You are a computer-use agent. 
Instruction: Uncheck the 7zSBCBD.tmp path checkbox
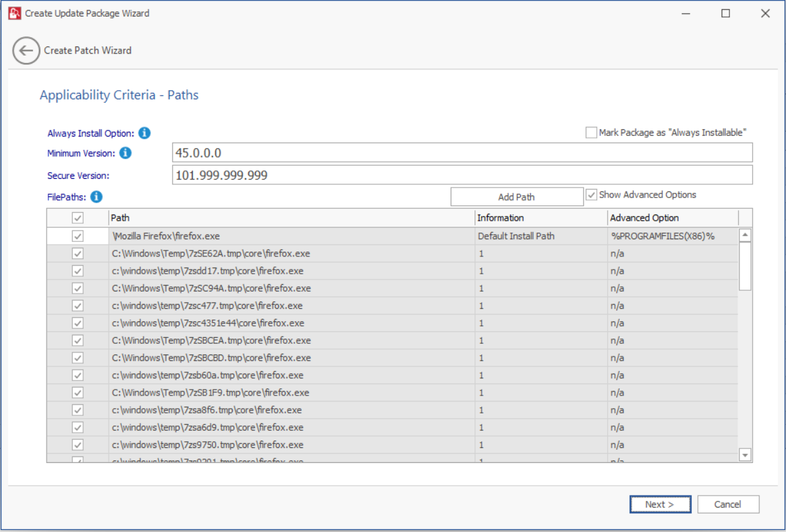78,358
